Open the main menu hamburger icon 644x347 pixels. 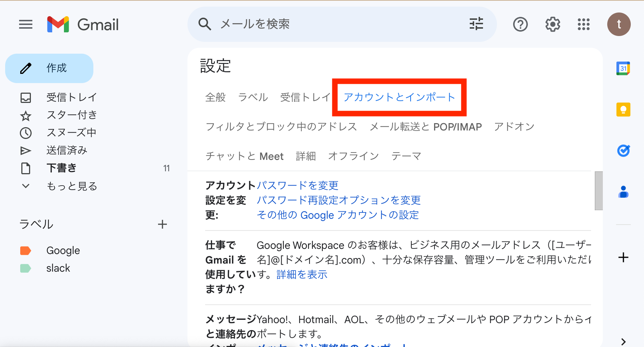pyautogui.click(x=26, y=25)
